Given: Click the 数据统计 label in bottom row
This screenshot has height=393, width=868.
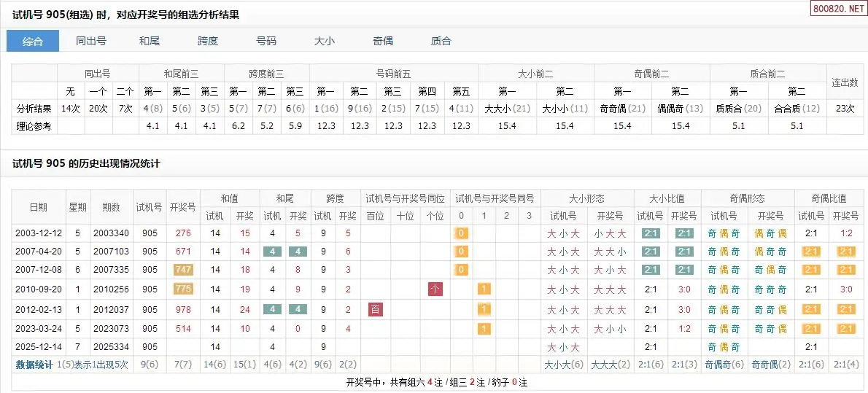Looking at the screenshot, I should pos(34,365).
